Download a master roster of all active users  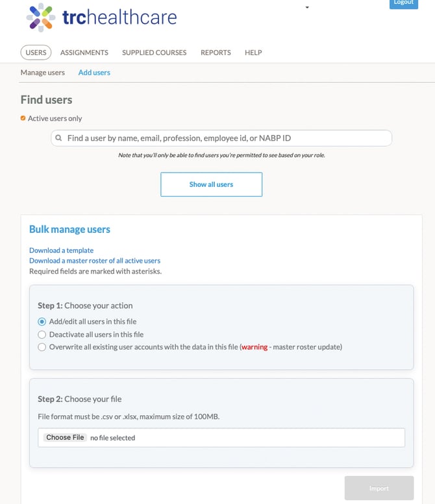pyautogui.click(x=95, y=261)
